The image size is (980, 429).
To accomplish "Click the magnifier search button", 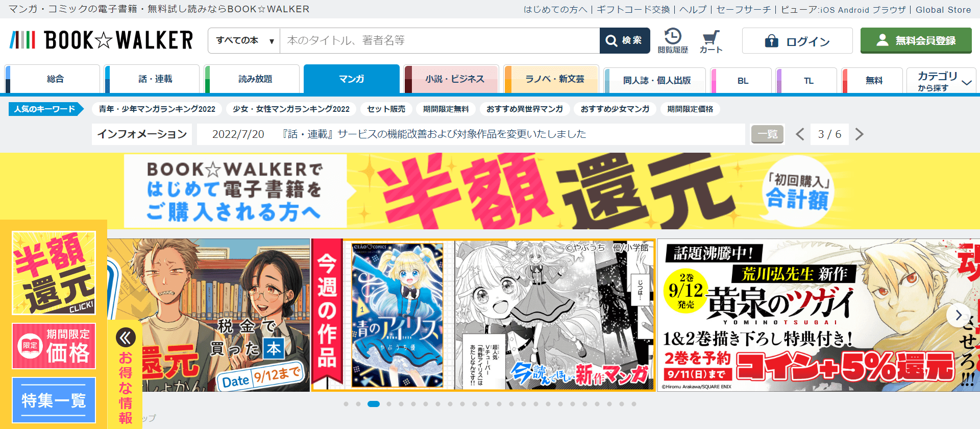I will click(x=625, y=40).
